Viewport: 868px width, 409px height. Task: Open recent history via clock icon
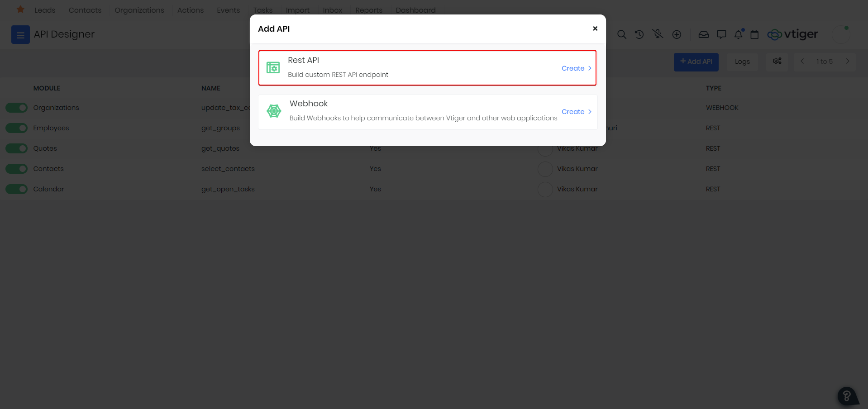[639, 34]
